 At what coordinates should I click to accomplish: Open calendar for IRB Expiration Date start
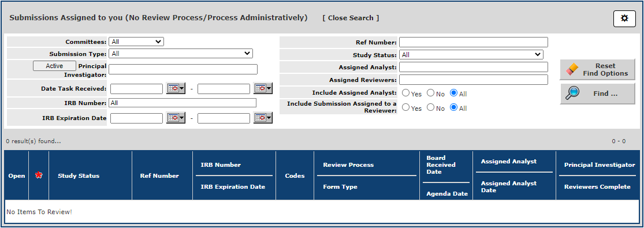coord(176,118)
